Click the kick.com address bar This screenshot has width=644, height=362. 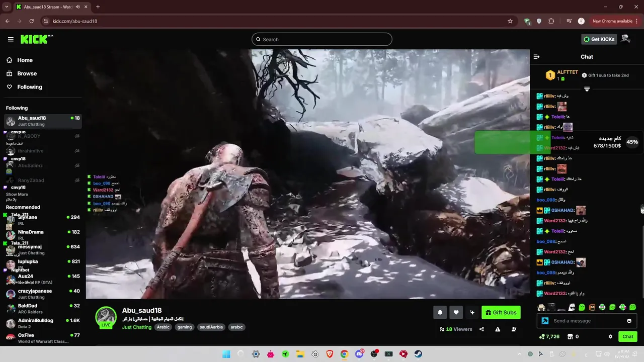pos(272,21)
